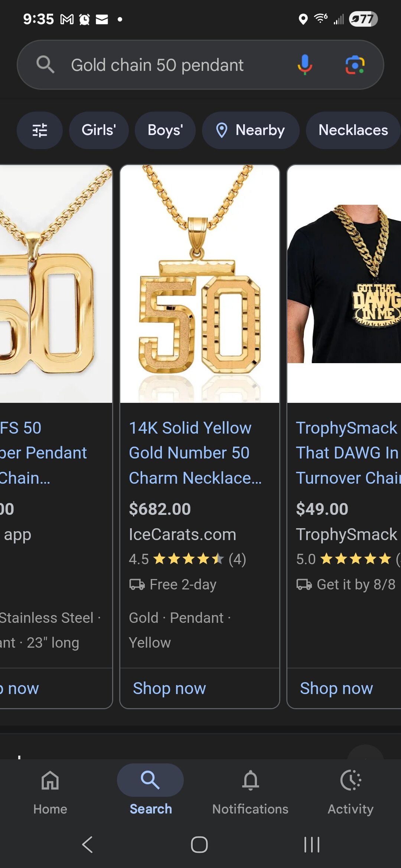Tap the voice search microphone icon
This screenshot has width=401, height=868.
[304, 65]
